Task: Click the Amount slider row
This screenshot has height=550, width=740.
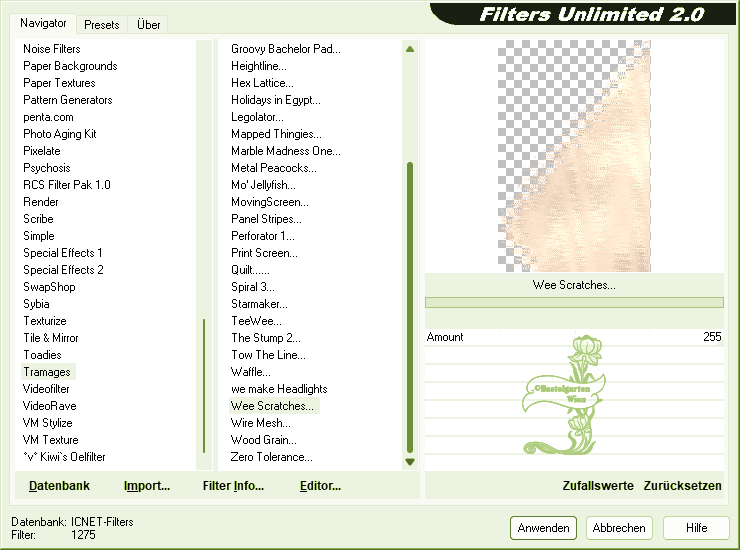Action: (x=574, y=337)
